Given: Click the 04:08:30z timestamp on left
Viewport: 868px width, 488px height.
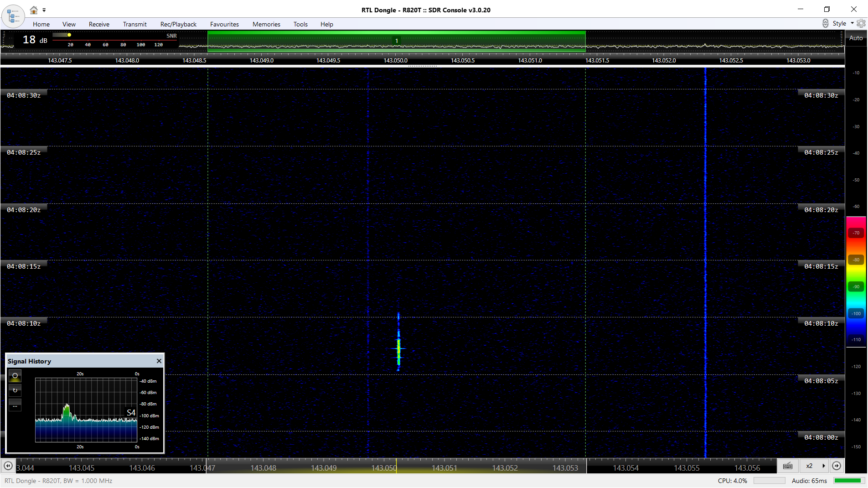Looking at the screenshot, I should click(24, 95).
